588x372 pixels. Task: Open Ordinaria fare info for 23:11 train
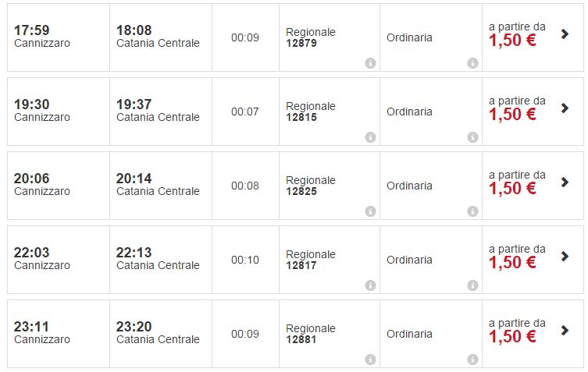click(x=472, y=360)
